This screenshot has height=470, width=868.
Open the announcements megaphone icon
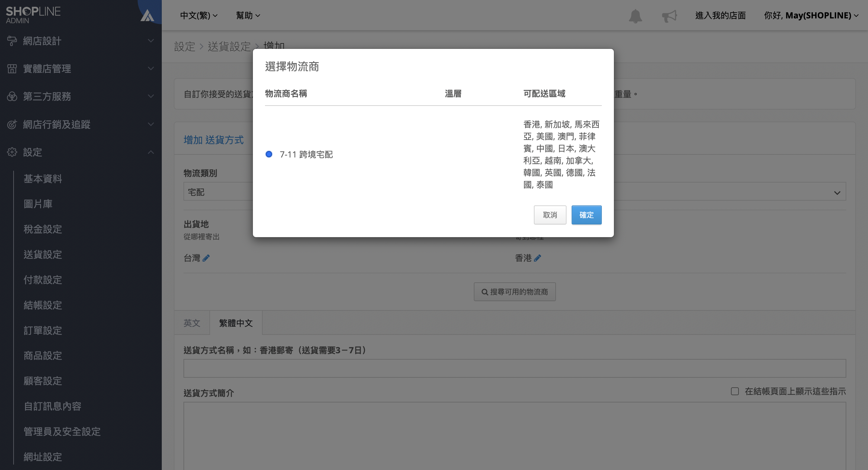point(669,16)
